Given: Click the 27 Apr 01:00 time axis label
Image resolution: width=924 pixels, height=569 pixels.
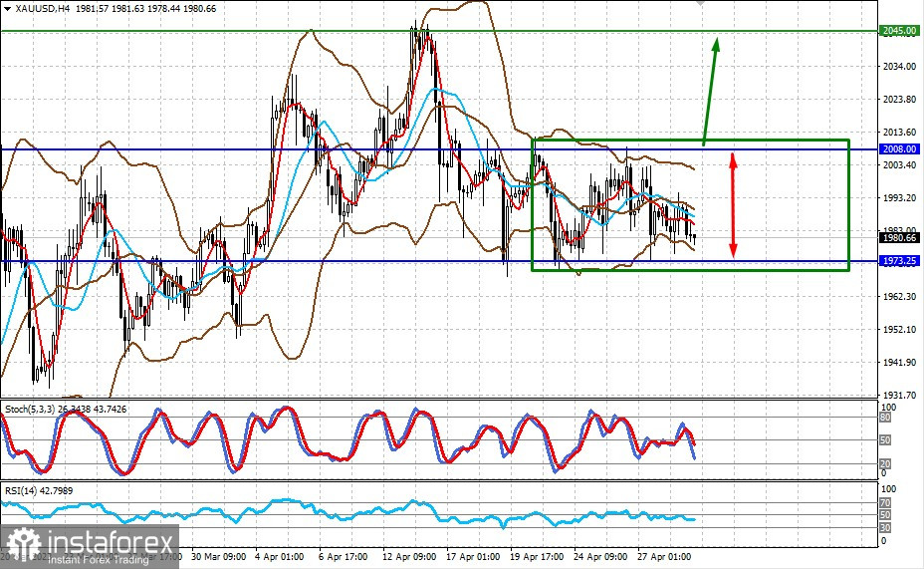Looking at the screenshot, I should [x=664, y=557].
